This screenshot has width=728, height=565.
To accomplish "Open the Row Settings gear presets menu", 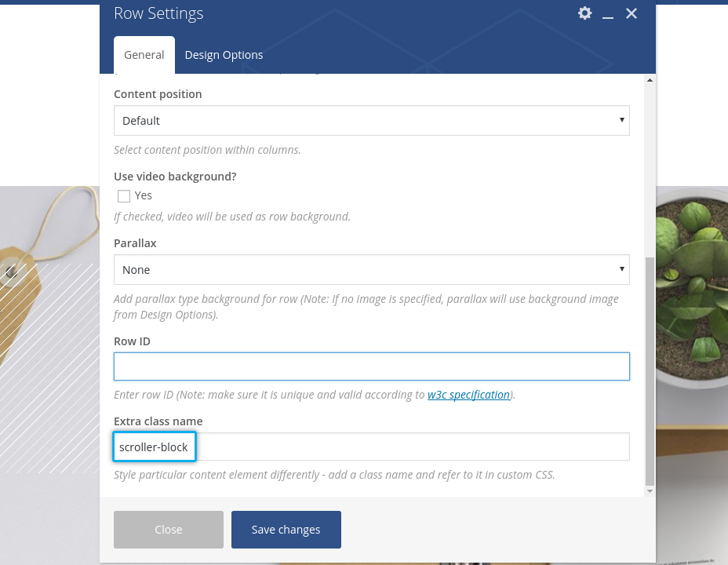I will coord(584,13).
